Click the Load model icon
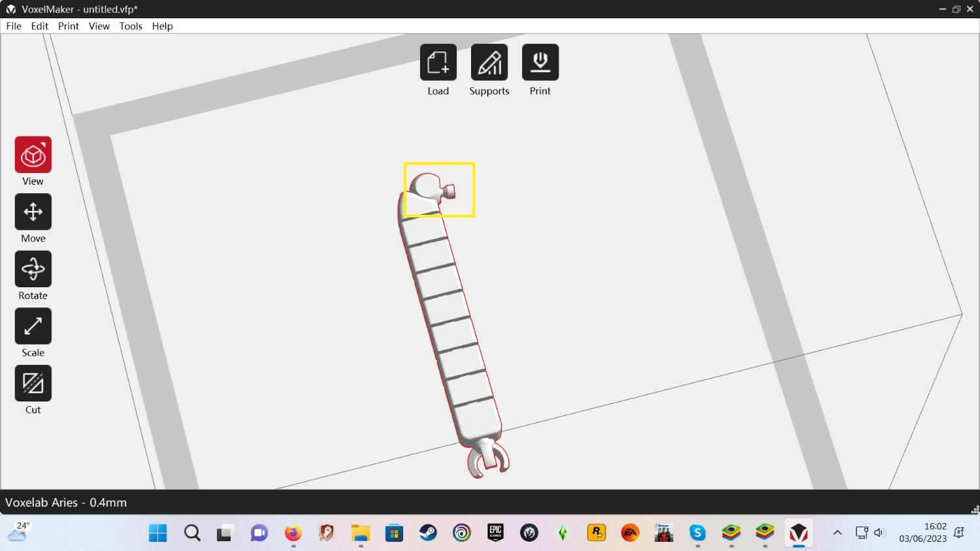Image resolution: width=980 pixels, height=551 pixels. [438, 63]
